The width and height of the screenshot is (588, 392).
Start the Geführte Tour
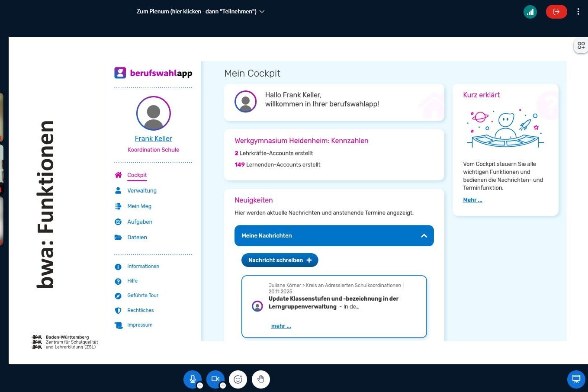pyautogui.click(x=143, y=296)
